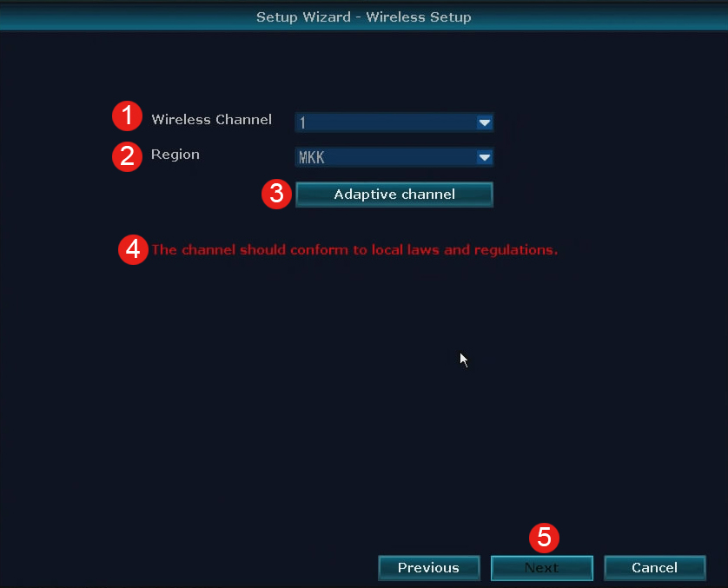Click the red local laws warning text
The image size is (728, 588).
tap(354, 250)
